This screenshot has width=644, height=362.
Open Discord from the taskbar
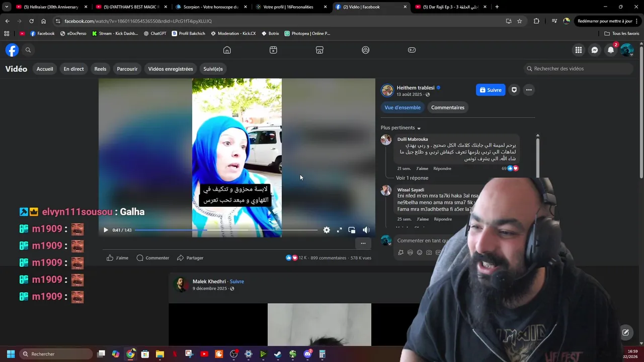pyautogui.click(x=307, y=354)
